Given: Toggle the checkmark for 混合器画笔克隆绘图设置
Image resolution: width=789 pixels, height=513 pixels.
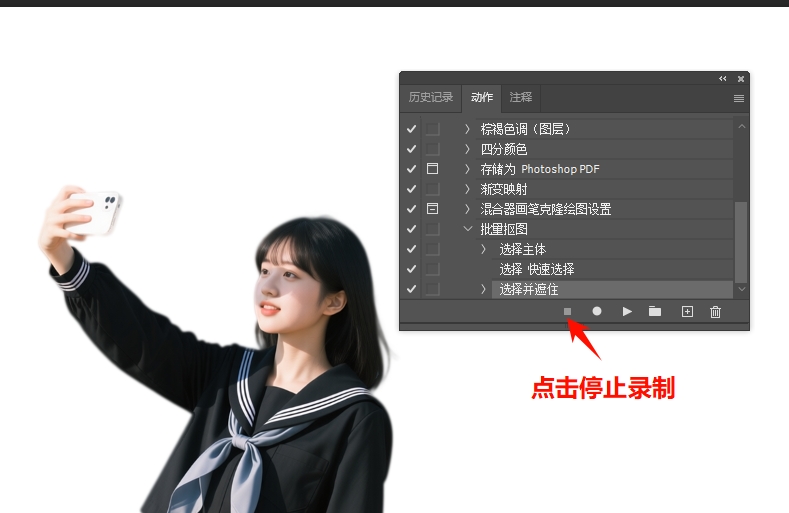Looking at the screenshot, I should coord(412,209).
